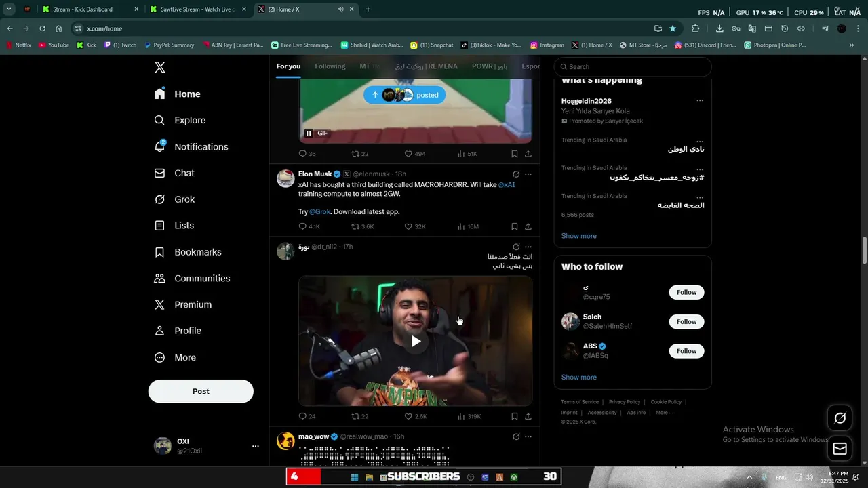Follow the @cqre75 account
Screen dimensions: 868x488
[x=686, y=292]
